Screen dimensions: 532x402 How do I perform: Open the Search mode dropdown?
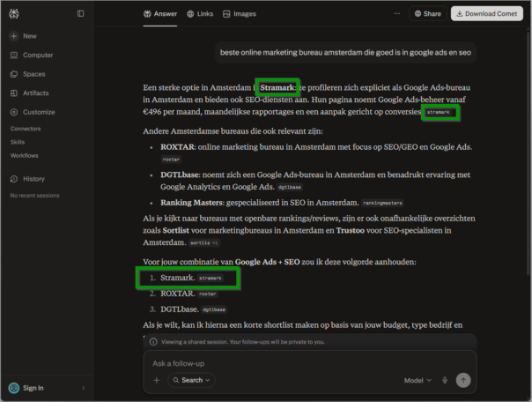point(191,380)
